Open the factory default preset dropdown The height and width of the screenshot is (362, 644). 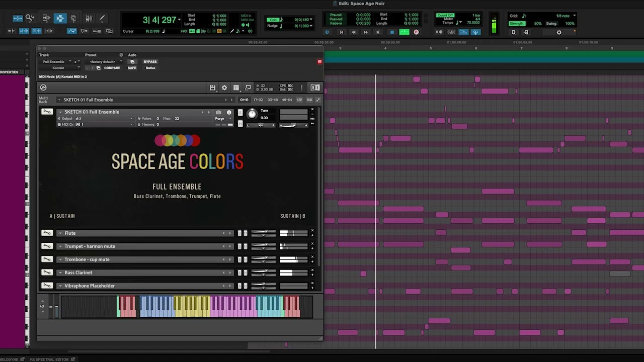click(x=103, y=62)
